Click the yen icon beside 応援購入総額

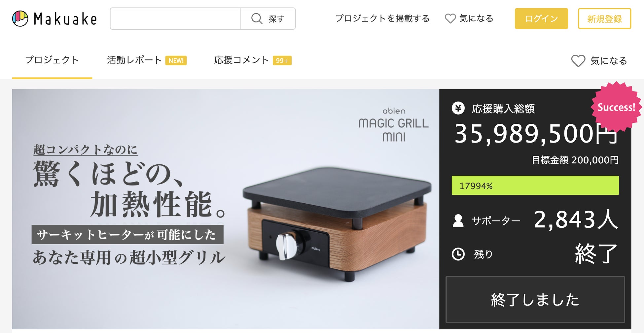tap(458, 108)
